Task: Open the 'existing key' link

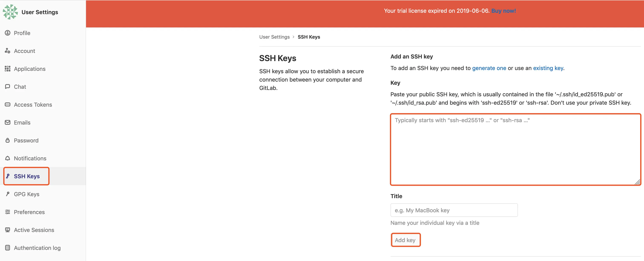Action: (x=548, y=68)
